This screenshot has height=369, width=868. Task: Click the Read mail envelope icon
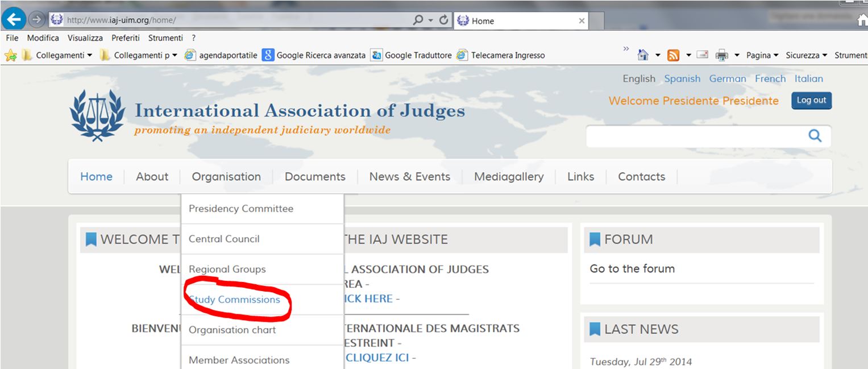(x=703, y=55)
